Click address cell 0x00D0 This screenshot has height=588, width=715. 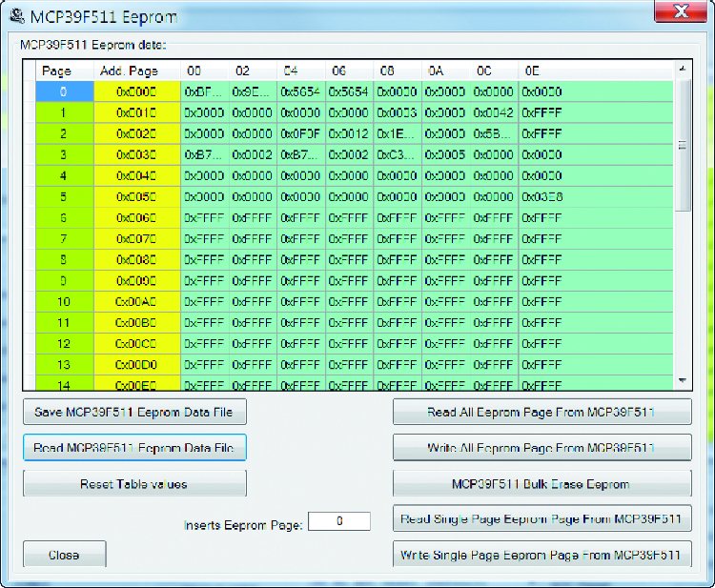(x=136, y=365)
